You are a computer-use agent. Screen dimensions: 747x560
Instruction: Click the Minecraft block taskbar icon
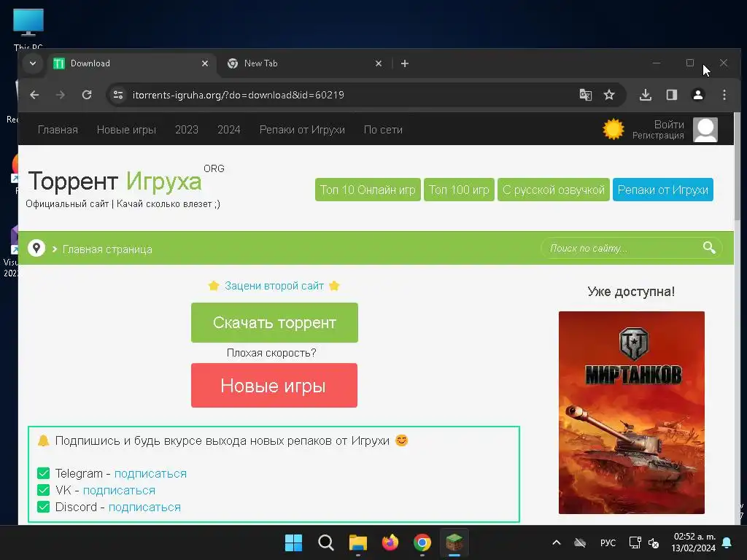click(454, 542)
